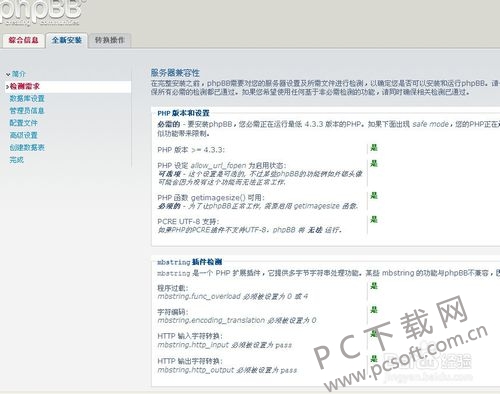Click the mbstring 插件检测 section title
Viewport: 500px width, 394px height.
(x=189, y=262)
